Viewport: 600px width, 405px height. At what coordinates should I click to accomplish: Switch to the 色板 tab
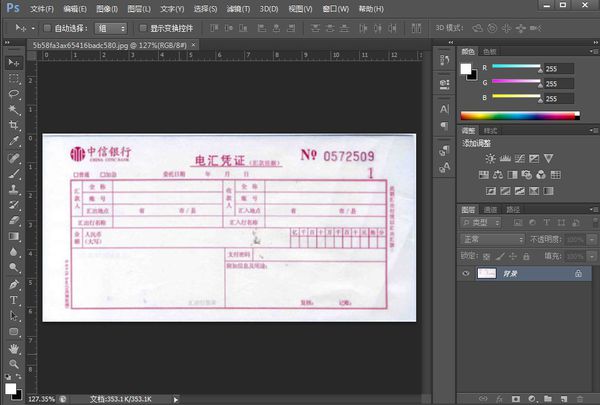[489, 52]
